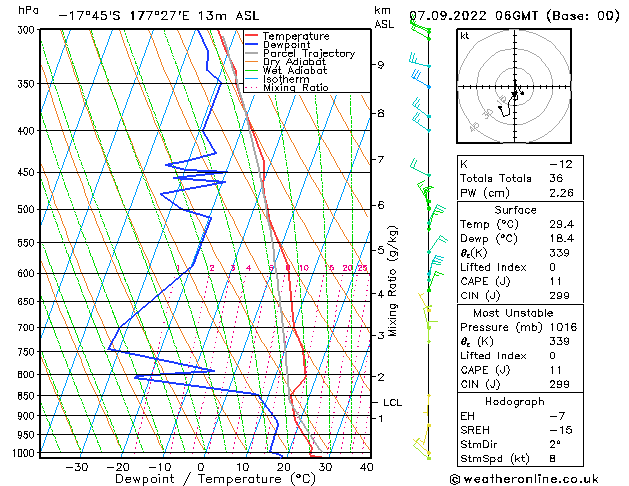Click the "SREH" value -15
Viewport: 629px width, 486px height.
[x=561, y=430]
